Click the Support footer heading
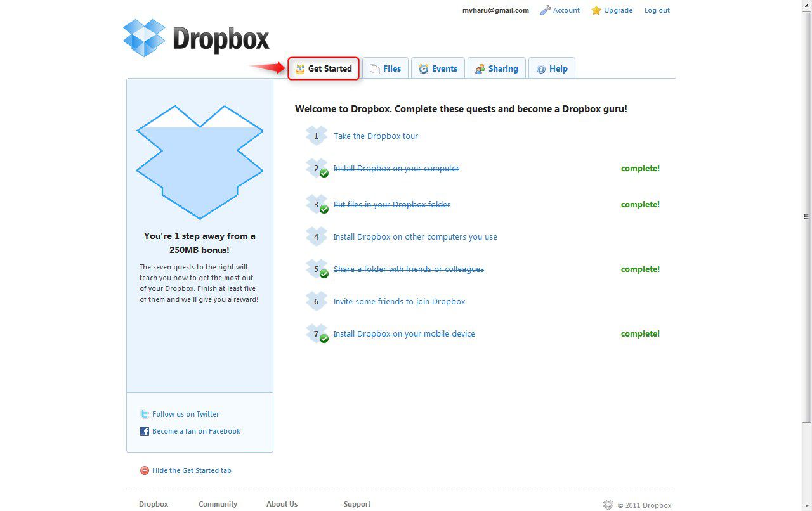Image resolution: width=812 pixels, height=511 pixels. click(x=357, y=504)
